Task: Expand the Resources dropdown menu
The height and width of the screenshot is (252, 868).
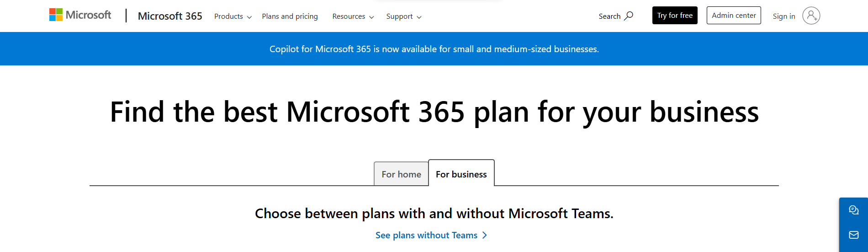Action: click(x=353, y=16)
